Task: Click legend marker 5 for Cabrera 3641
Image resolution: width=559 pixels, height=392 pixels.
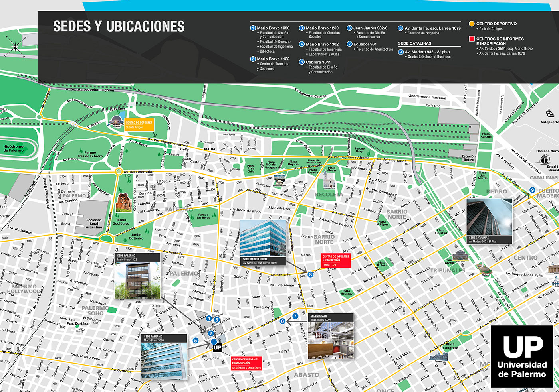Action: (x=302, y=62)
